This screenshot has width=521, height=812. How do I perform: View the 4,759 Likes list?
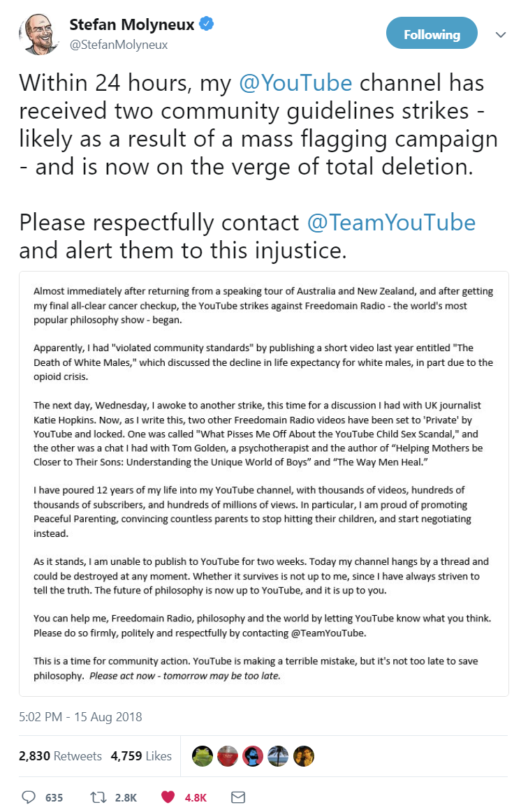[141, 756]
